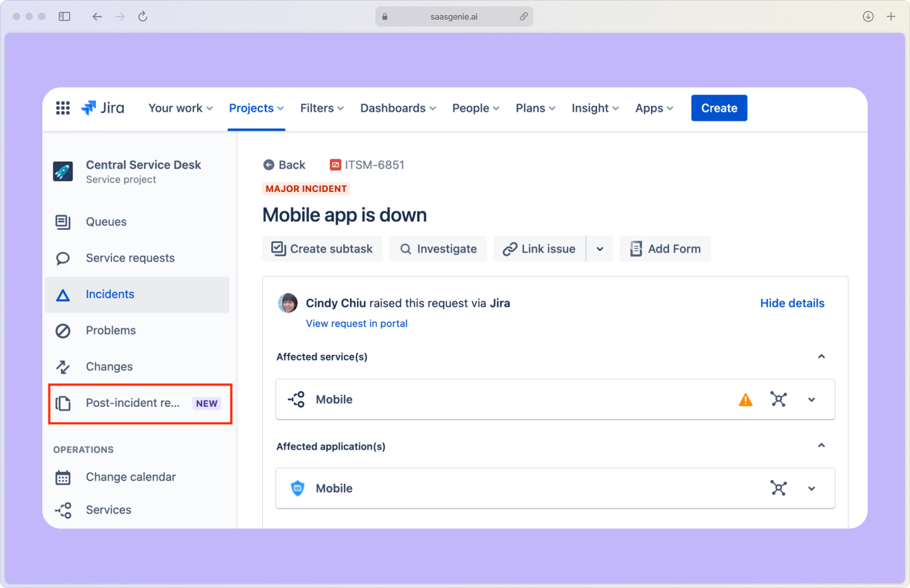Open Change calendar under Operations
Image resolution: width=910 pixels, height=588 pixels.
pos(137,477)
